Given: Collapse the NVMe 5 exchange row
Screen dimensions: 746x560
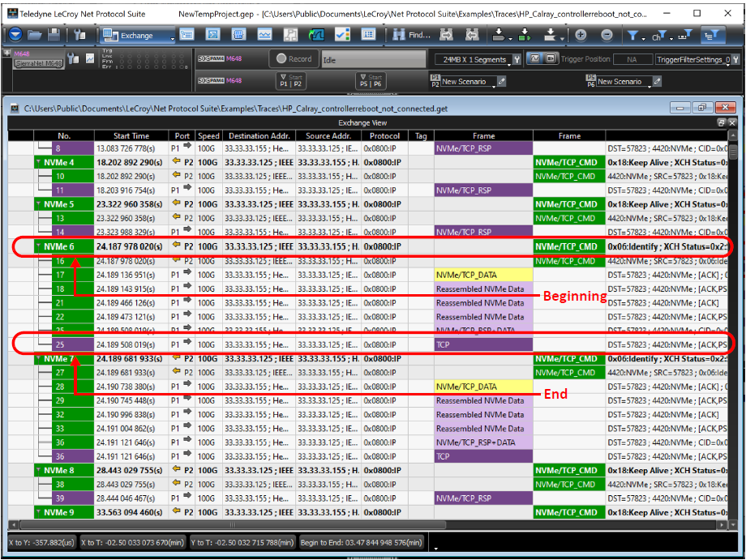Looking at the screenshot, I should (x=39, y=204).
